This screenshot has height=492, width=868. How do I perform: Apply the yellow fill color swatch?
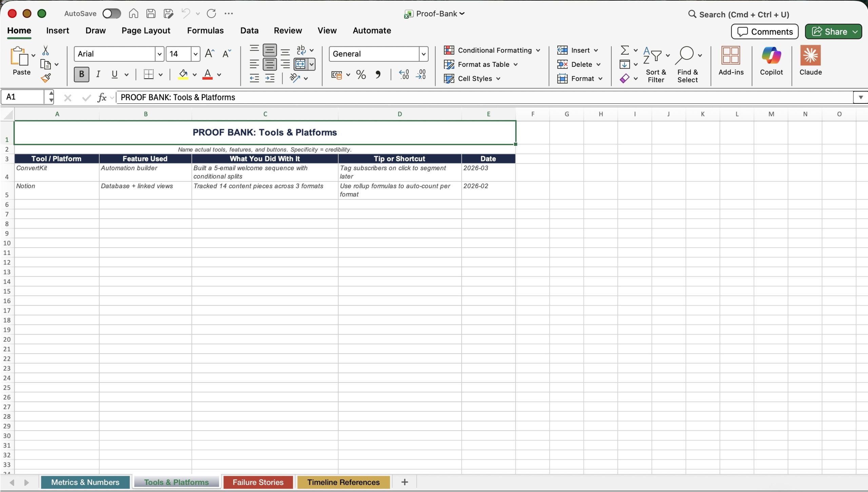click(183, 75)
